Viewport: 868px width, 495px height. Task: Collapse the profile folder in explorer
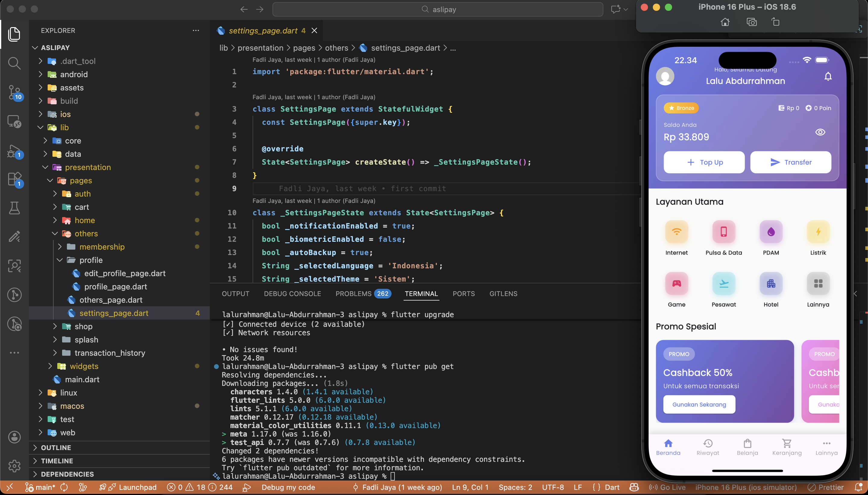click(x=91, y=260)
